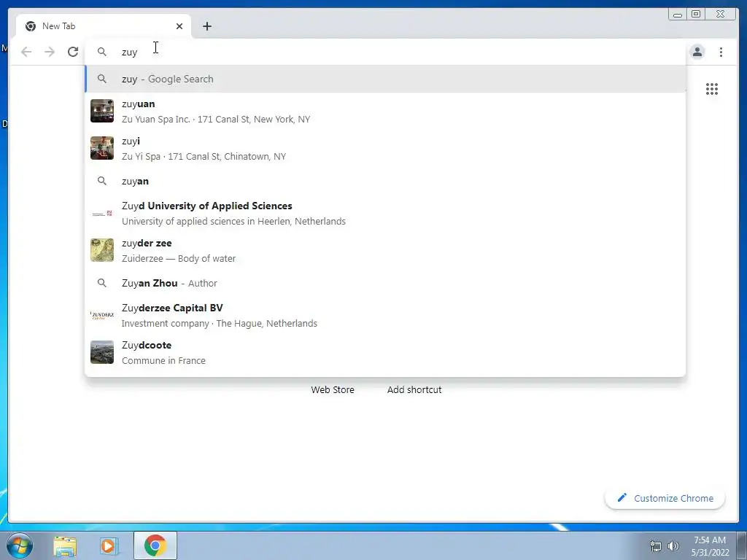
Task: Click the Zu Yi Spa thumbnail image
Action: [102, 148]
